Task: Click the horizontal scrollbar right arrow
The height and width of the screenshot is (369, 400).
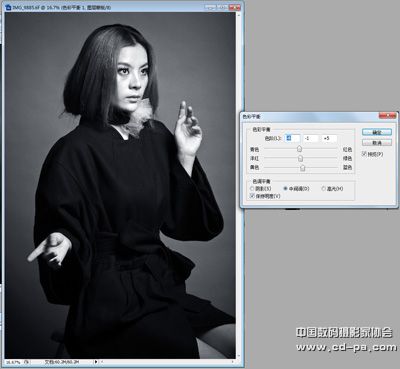Action: pyautogui.click(x=232, y=362)
